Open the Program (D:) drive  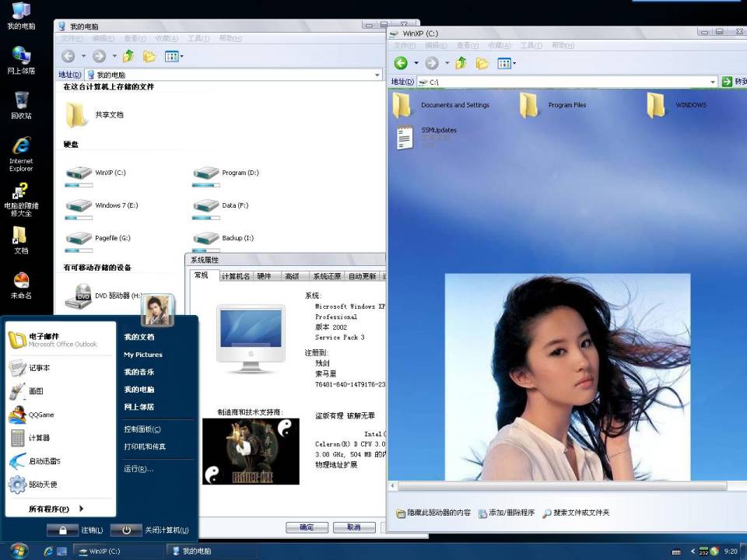[x=226, y=177]
